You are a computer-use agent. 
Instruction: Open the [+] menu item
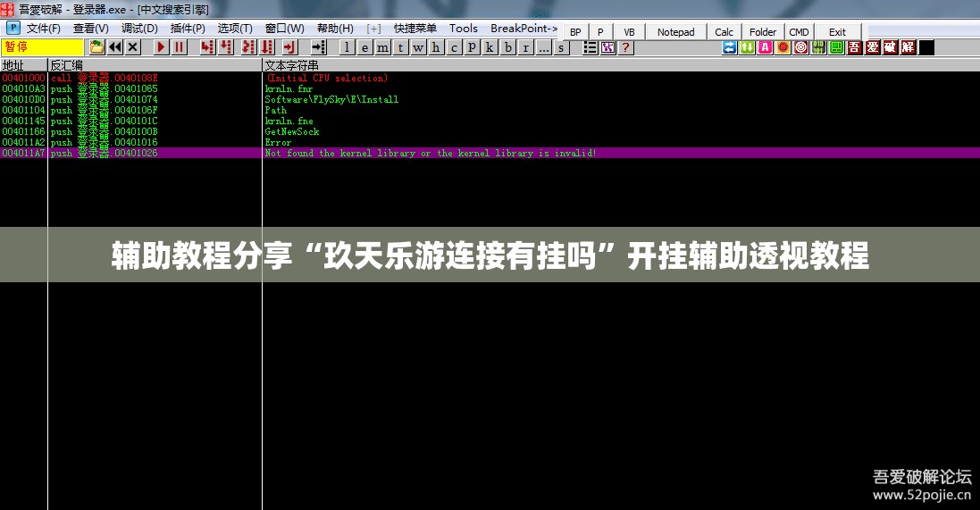coord(373,29)
